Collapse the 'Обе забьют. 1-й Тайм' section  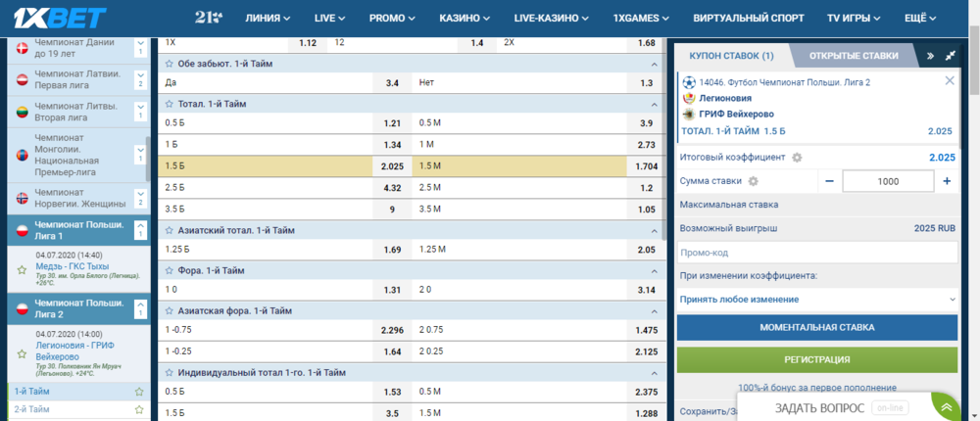655,64
